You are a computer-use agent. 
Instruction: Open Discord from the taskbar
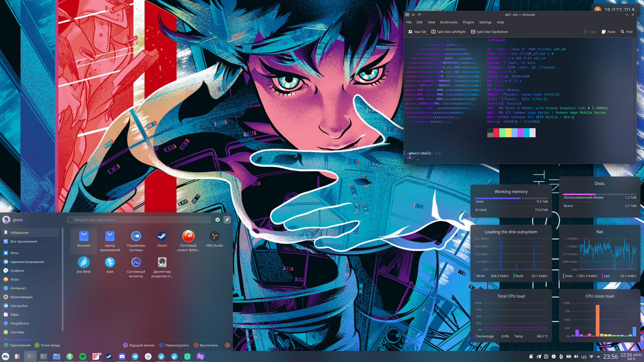click(122, 356)
